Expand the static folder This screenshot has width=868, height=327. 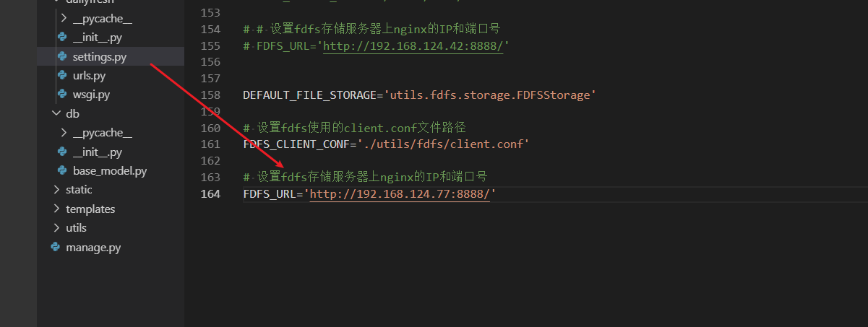[57, 190]
